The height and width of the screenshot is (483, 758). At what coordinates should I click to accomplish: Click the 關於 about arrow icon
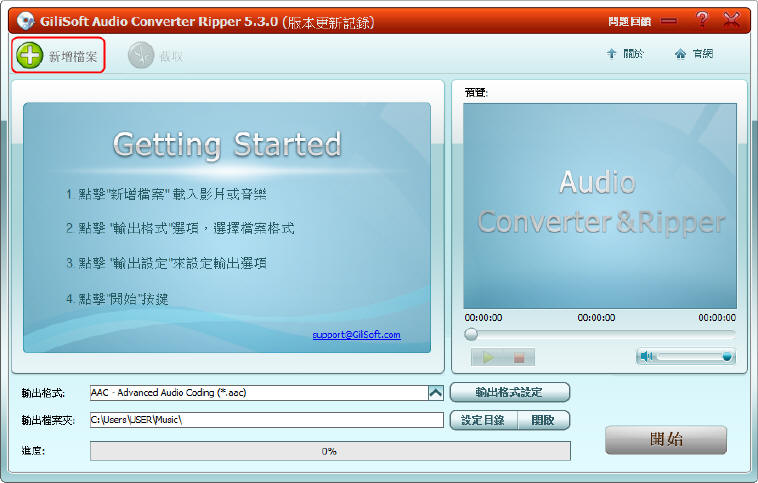[611, 54]
